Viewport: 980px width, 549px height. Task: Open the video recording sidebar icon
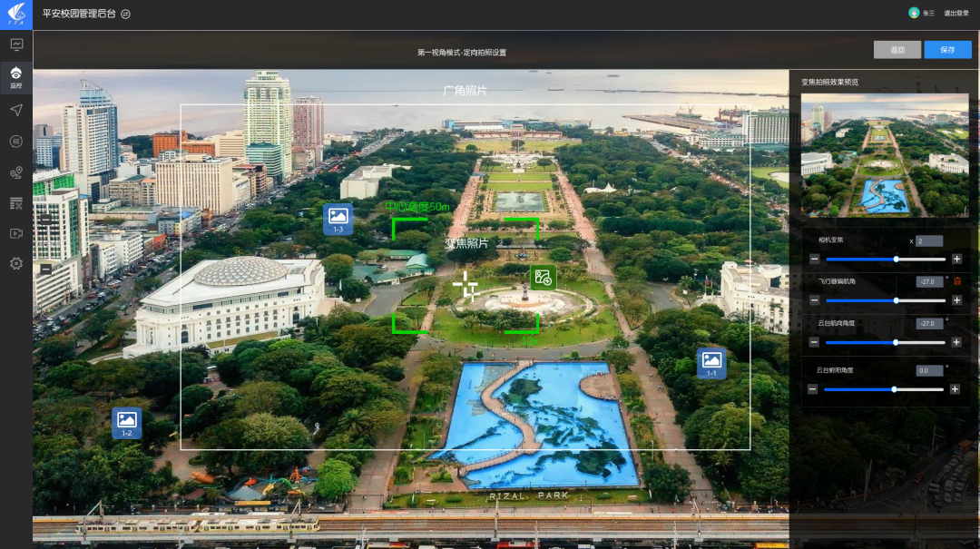16,233
